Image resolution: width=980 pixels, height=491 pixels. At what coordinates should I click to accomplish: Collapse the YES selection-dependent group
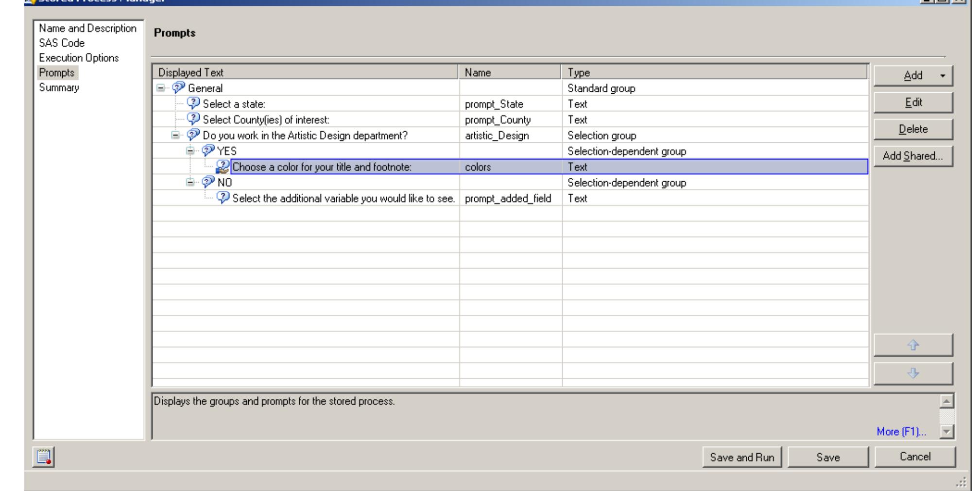point(190,151)
